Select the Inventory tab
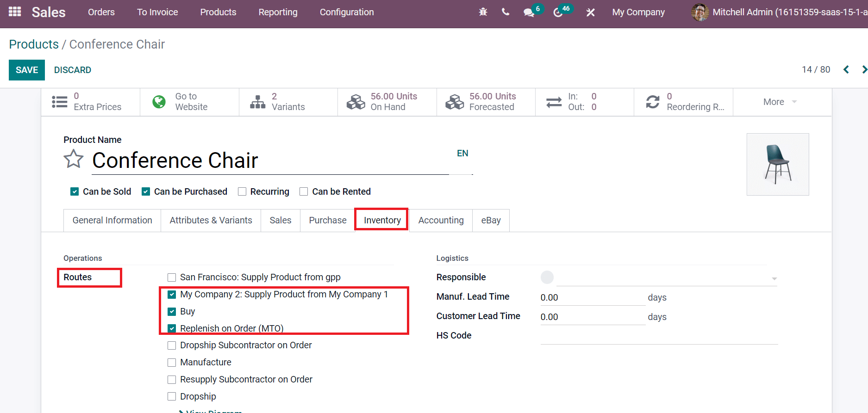Screen dimensions: 868x413 click(x=382, y=220)
